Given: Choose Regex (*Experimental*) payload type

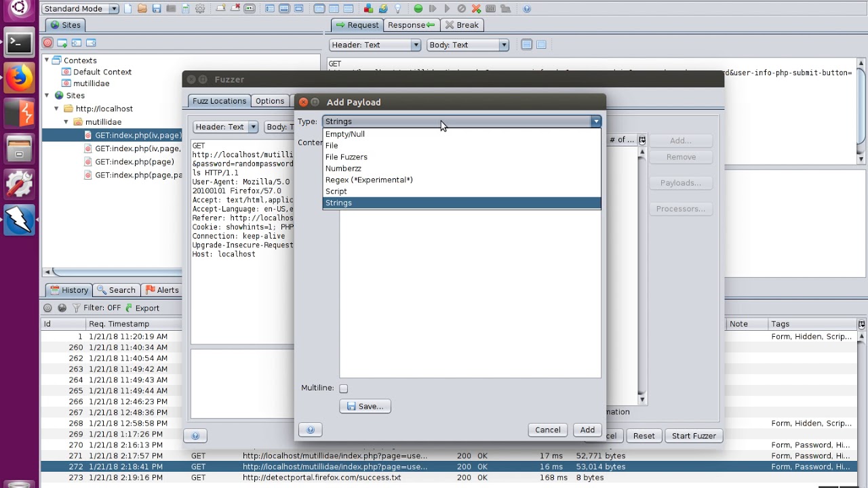Looking at the screenshot, I should (x=462, y=180).
